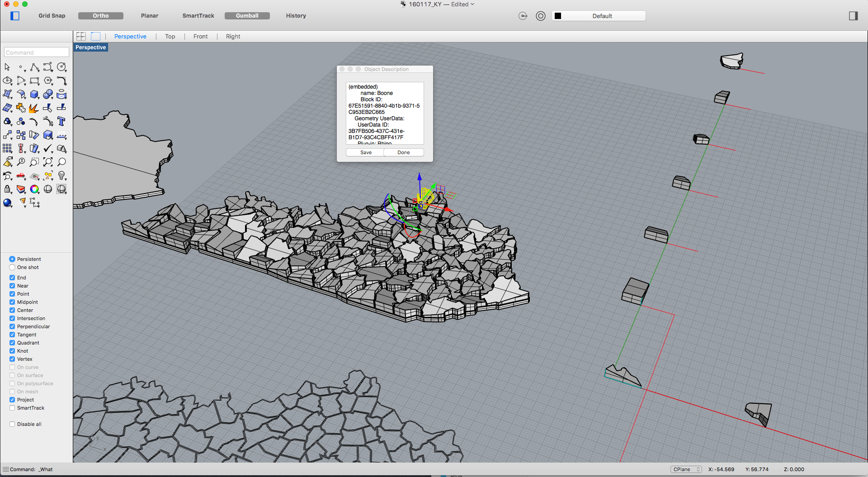
Task: Toggle the right sidebar panel icon
Action: (x=853, y=16)
